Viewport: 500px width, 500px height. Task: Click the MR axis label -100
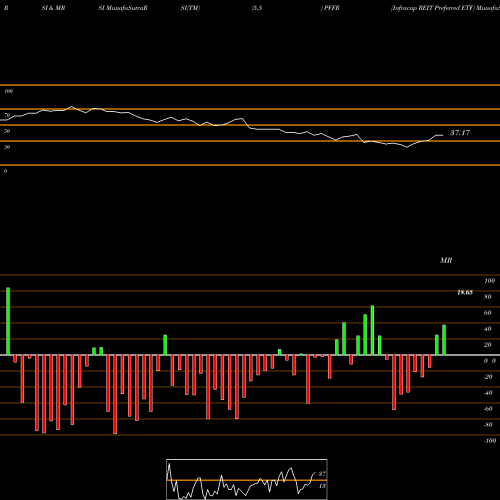pyautogui.click(x=490, y=441)
